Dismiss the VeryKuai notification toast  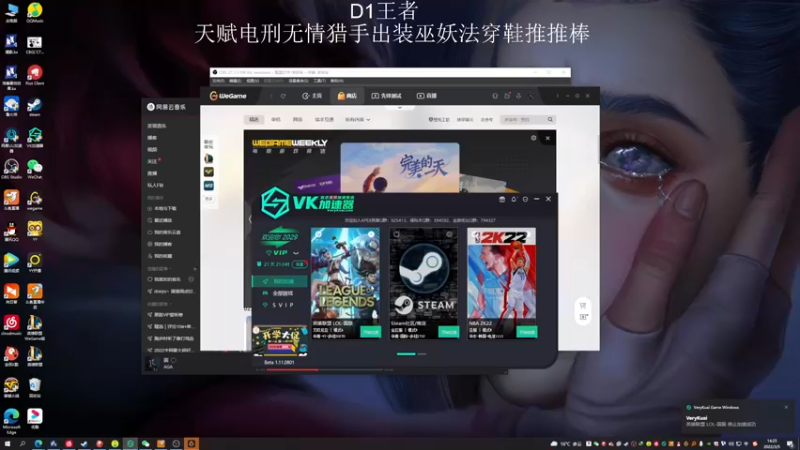(x=786, y=407)
